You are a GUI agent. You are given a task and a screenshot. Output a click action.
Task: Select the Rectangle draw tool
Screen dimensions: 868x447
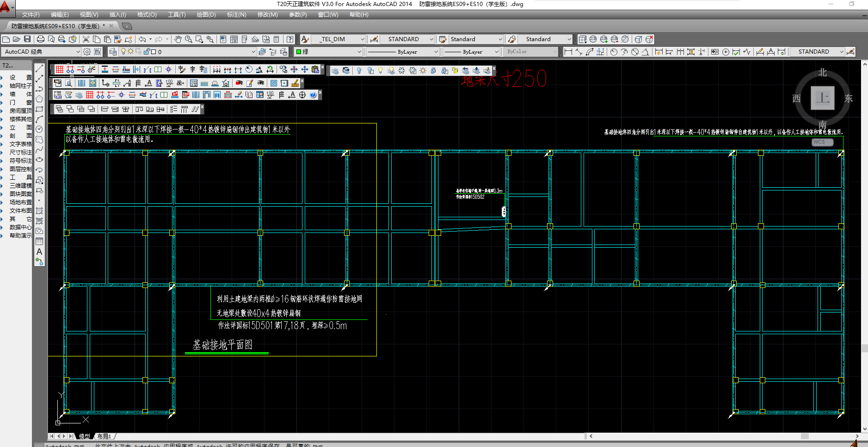pos(39,109)
